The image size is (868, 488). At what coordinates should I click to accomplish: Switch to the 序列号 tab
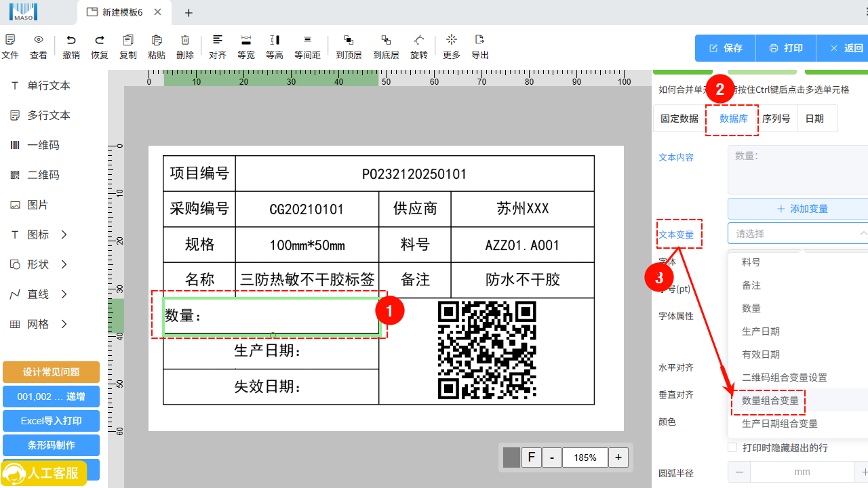click(776, 118)
